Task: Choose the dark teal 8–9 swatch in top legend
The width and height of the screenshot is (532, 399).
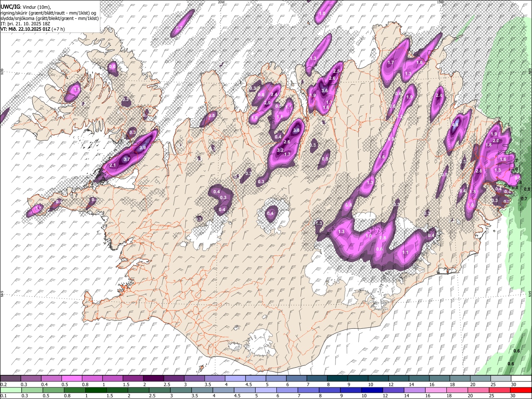Action: [337, 379]
